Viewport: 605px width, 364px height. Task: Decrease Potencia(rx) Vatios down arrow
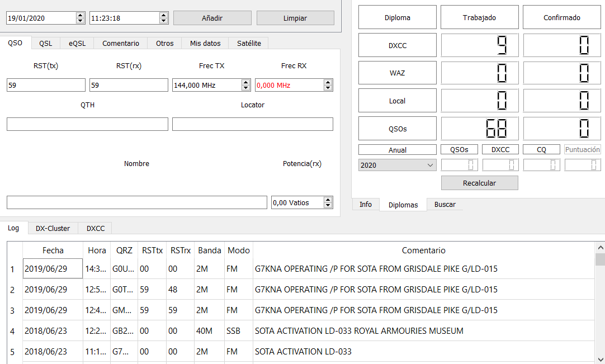pos(328,205)
